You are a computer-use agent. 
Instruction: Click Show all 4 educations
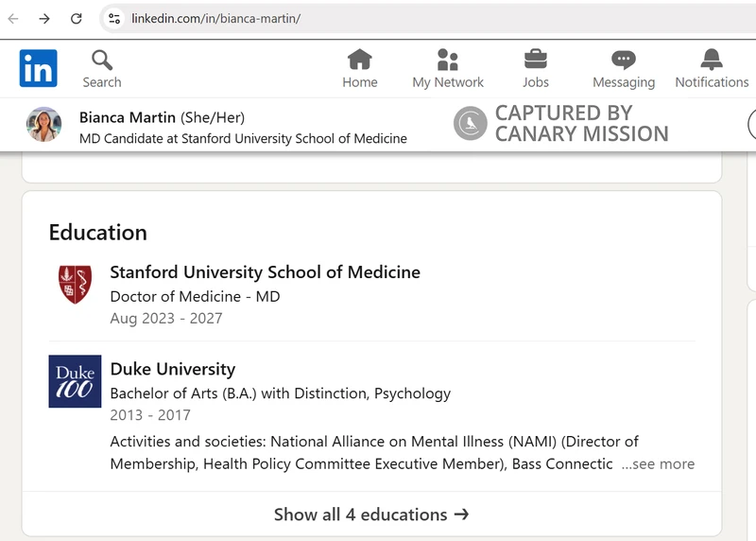(x=371, y=515)
